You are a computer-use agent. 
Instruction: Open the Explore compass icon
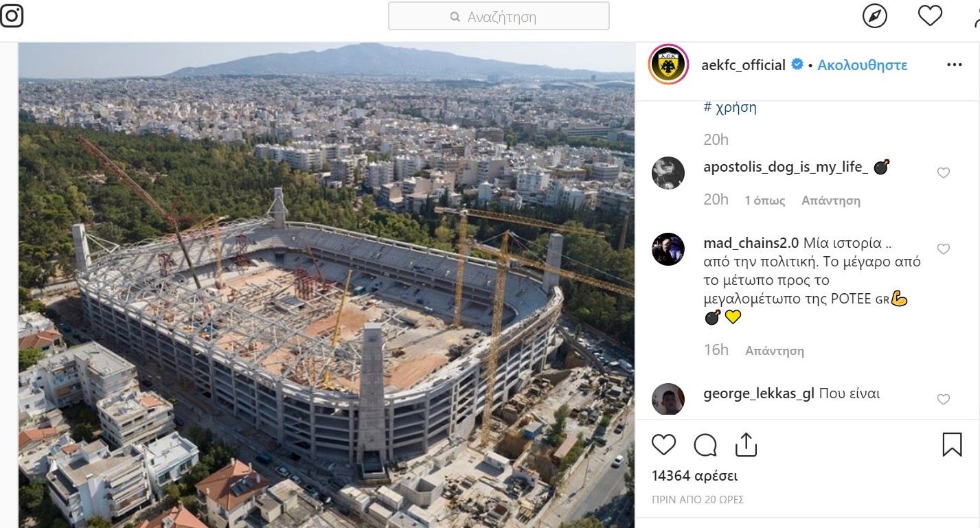click(875, 16)
